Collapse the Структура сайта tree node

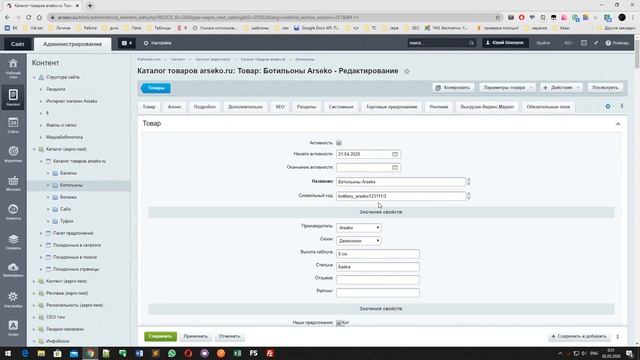point(34,77)
